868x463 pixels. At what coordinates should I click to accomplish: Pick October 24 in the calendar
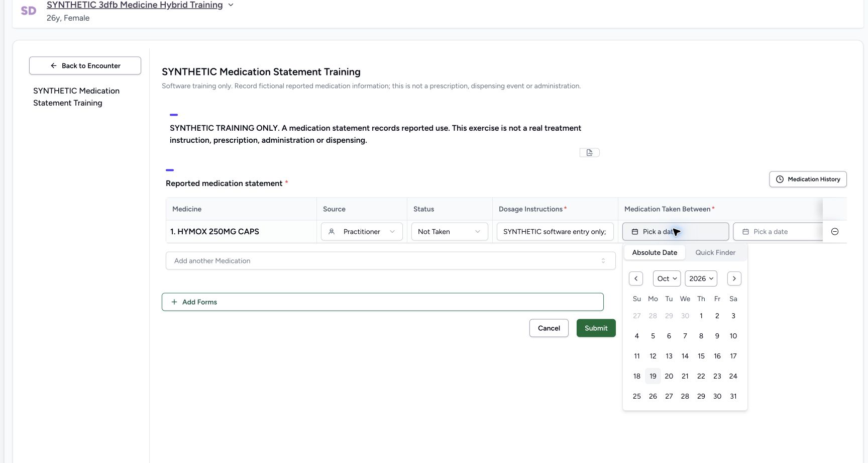[x=733, y=376]
